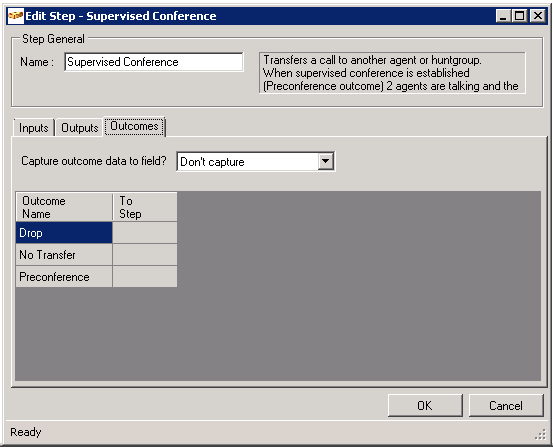
Task: Click the Cancel button
Action: point(506,405)
